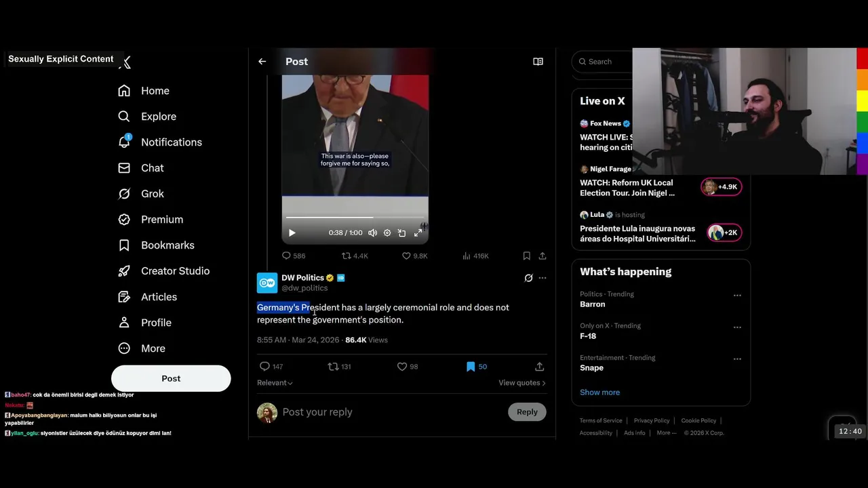The image size is (868, 488).
Task: Open Home in the sidebar
Action: coord(143,91)
